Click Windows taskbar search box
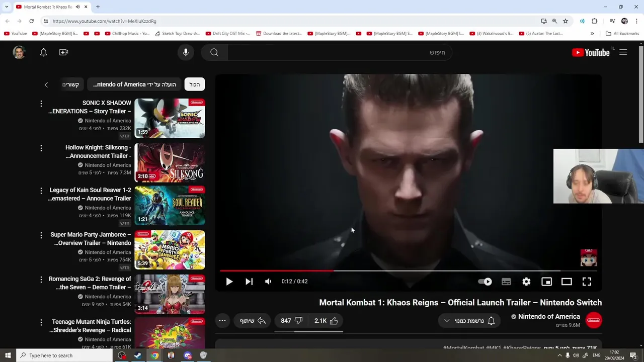This screenshot has height=362, width=644. 64,355
